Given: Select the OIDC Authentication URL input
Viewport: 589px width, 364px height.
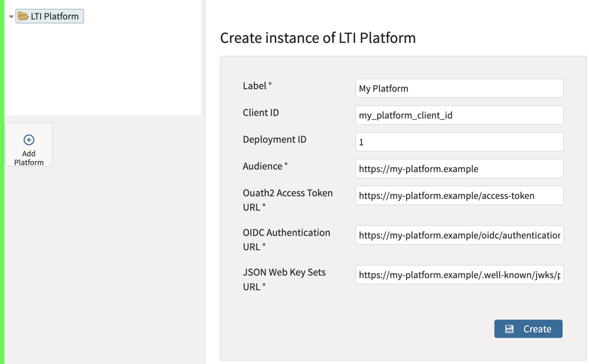Looking at the screenshot, I should 459,235.
